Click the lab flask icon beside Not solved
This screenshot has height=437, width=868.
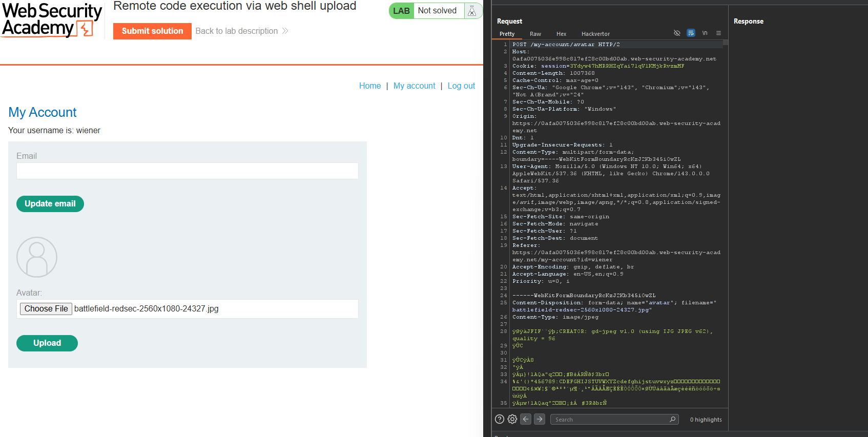472,11
